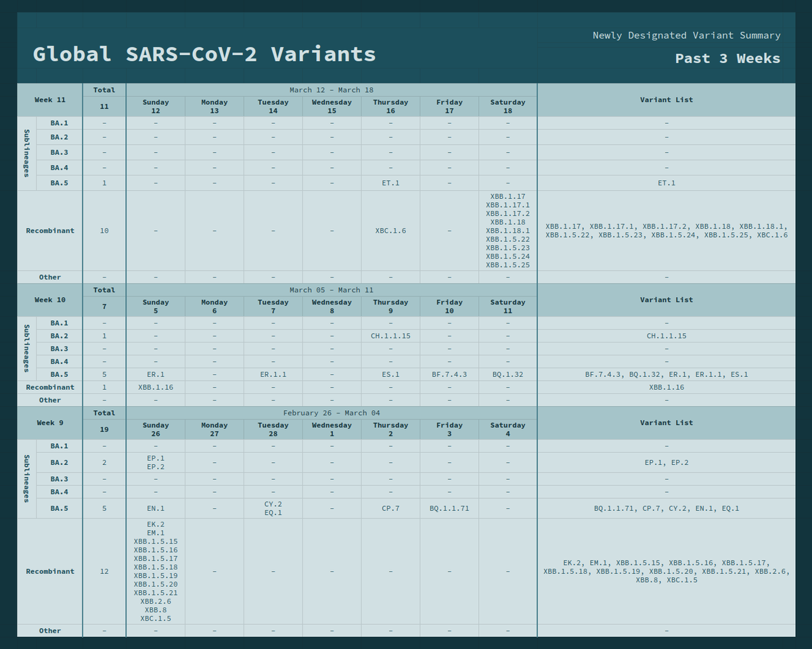This screenshot has height=649, width=812.
Task: Click the Week 11 'Other' row label
Action: [x=50, y=277]
